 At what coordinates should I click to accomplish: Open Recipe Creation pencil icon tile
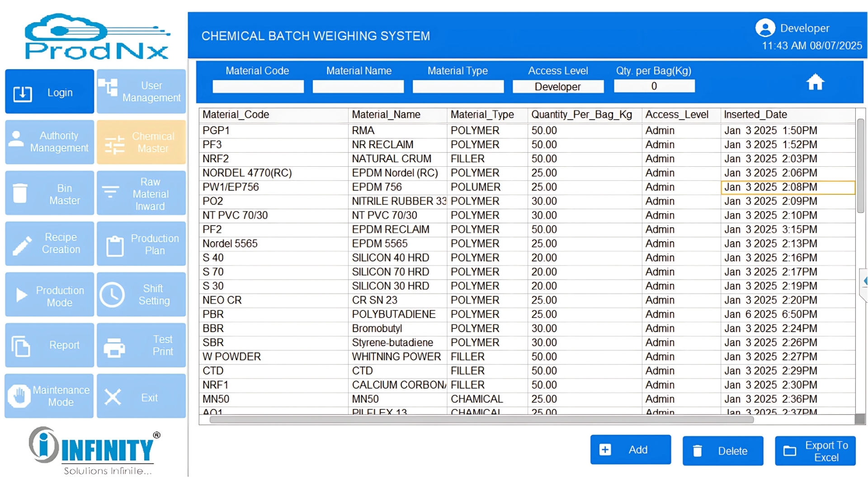pos(50,244)
